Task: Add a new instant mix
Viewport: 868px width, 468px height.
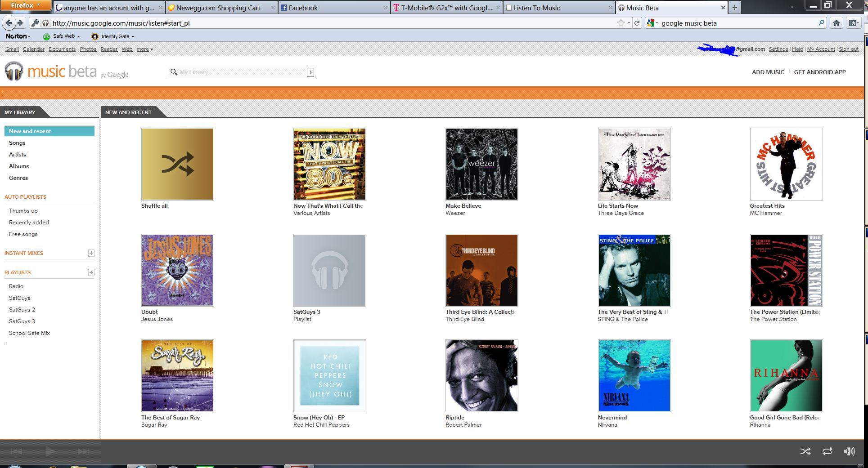Action: pos(91,253)
